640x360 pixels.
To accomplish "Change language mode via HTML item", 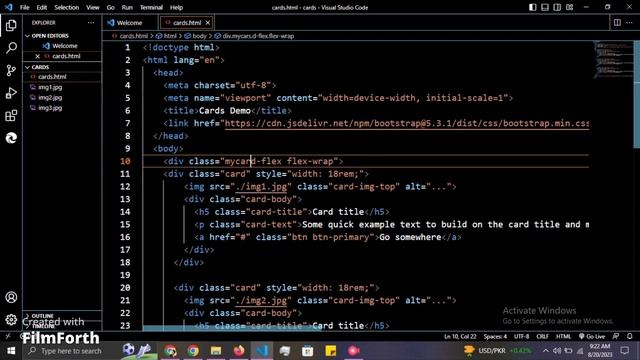I will coord(563,336).
